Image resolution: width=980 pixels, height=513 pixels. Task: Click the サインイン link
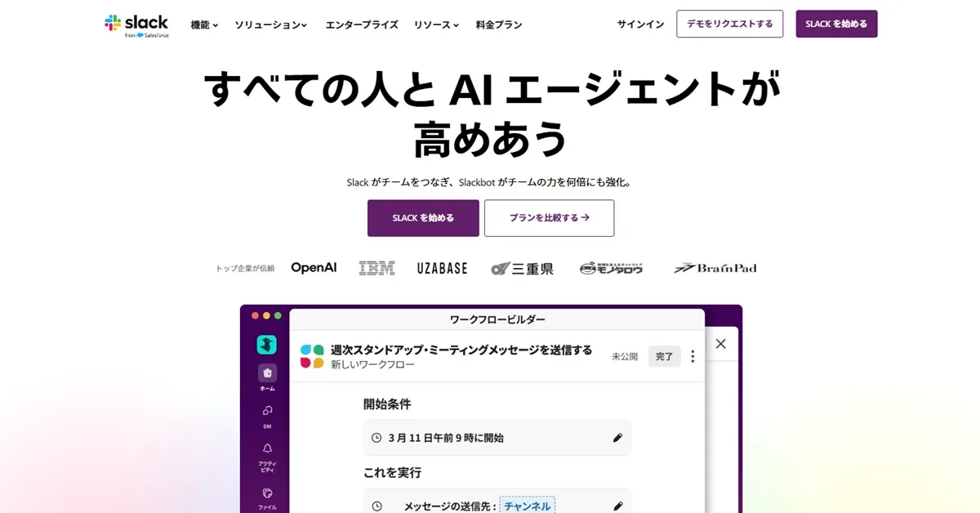[x=640, y=25]
